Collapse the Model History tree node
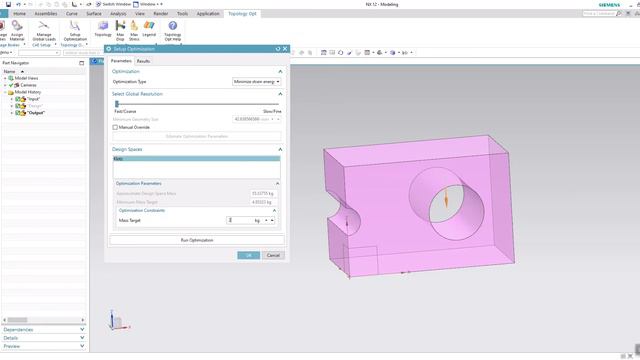Viewport: 640px width, 360px height. [5, 92]
